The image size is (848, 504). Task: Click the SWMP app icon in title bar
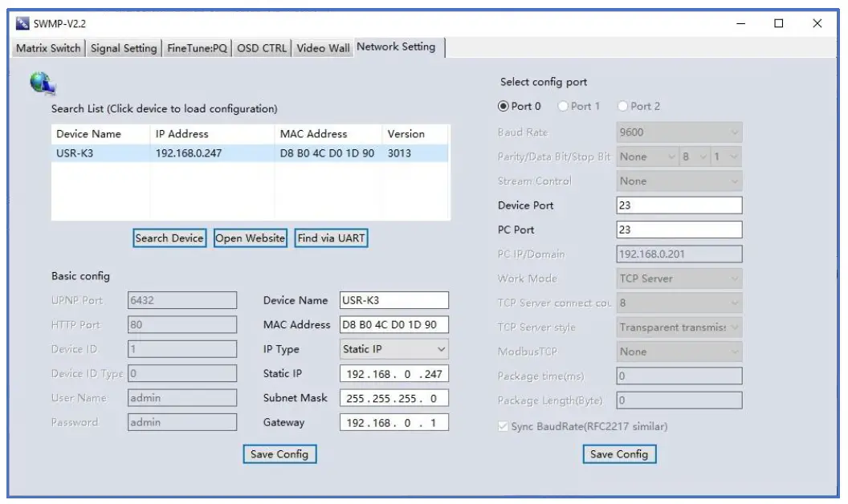pos(22,23)
